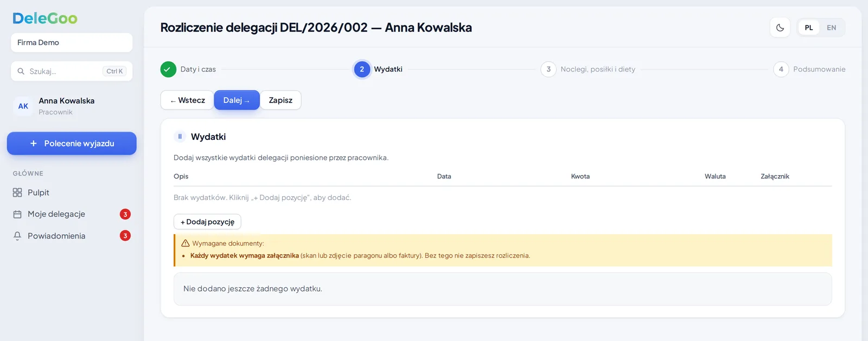Open Pulpit in the sidebar
This screenshot has width=868, height=341.
click(x=72, y=192)
